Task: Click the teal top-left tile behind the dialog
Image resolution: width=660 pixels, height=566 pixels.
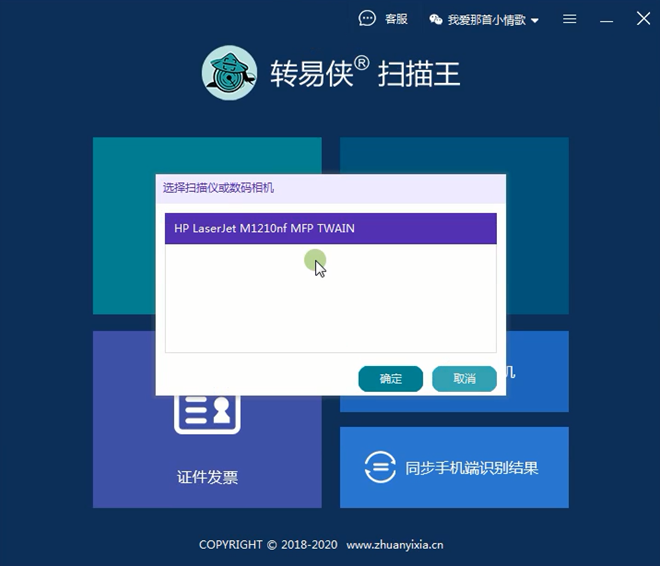Action: click(124, 226)
